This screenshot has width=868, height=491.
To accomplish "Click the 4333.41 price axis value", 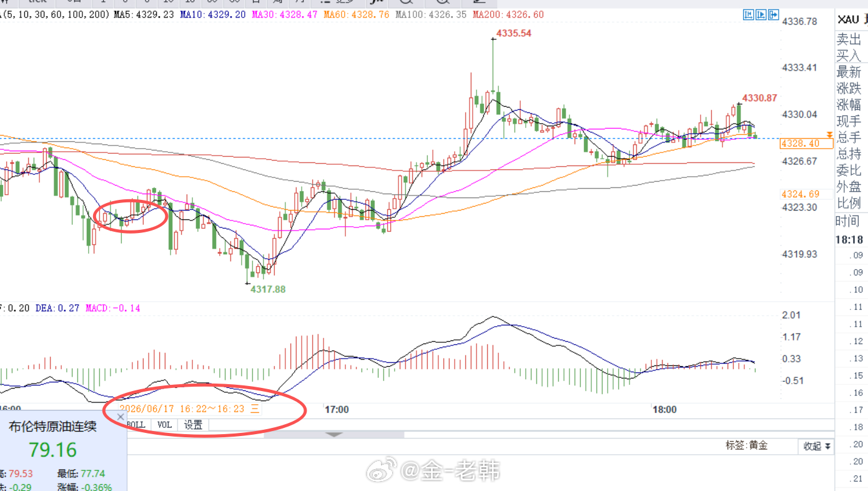I will tap(800, 67).
